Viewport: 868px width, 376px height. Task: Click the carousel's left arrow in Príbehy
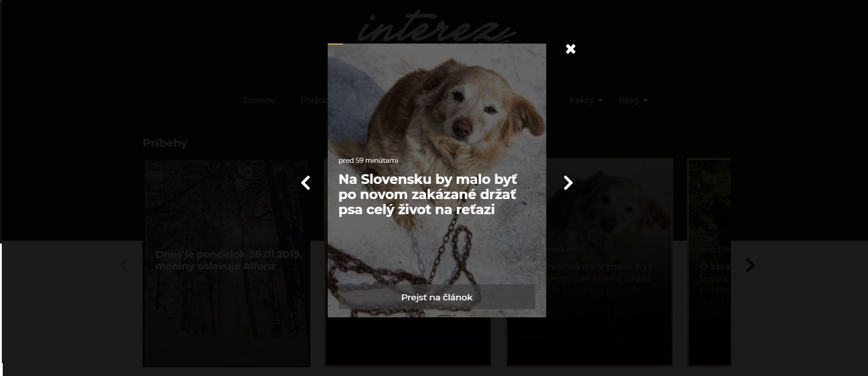[x=124, y=265]
